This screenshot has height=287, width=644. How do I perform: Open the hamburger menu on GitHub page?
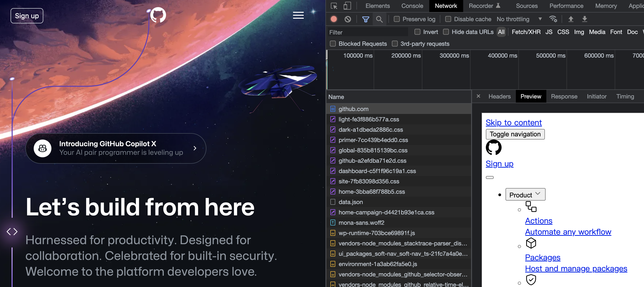298,15
